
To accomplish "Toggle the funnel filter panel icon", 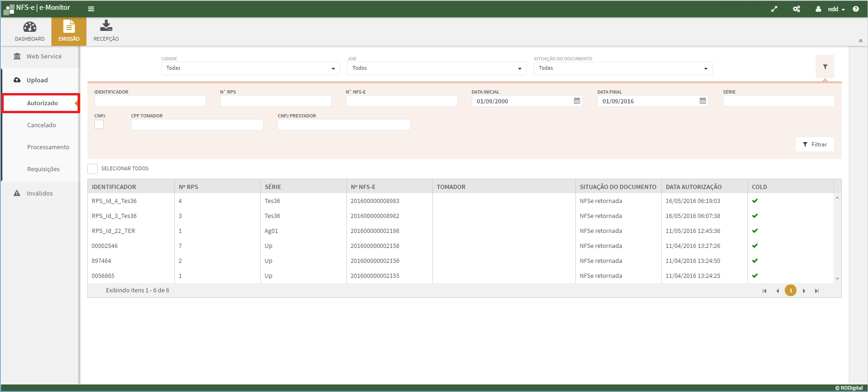I will (825, 67).
